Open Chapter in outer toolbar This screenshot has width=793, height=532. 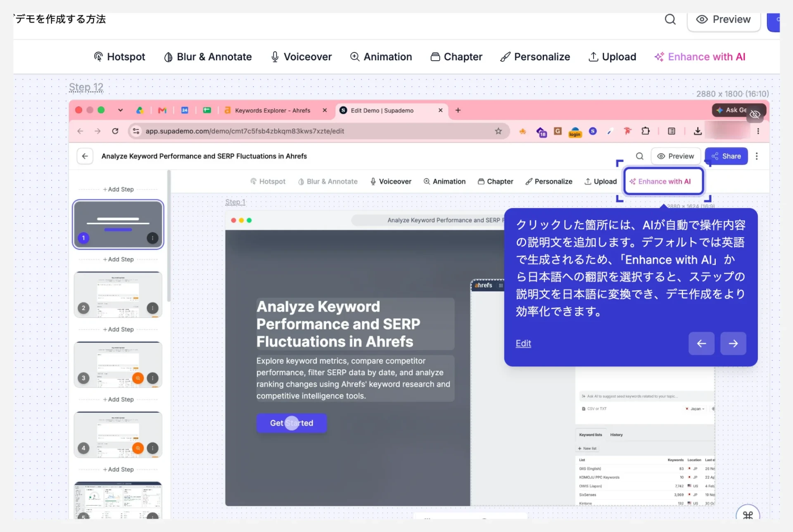456,57
